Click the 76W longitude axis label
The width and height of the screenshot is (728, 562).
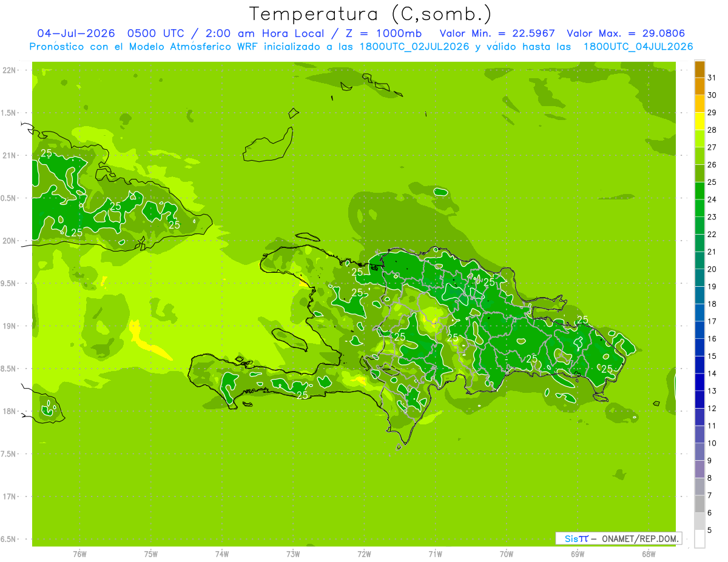click(x=79, y=554)
